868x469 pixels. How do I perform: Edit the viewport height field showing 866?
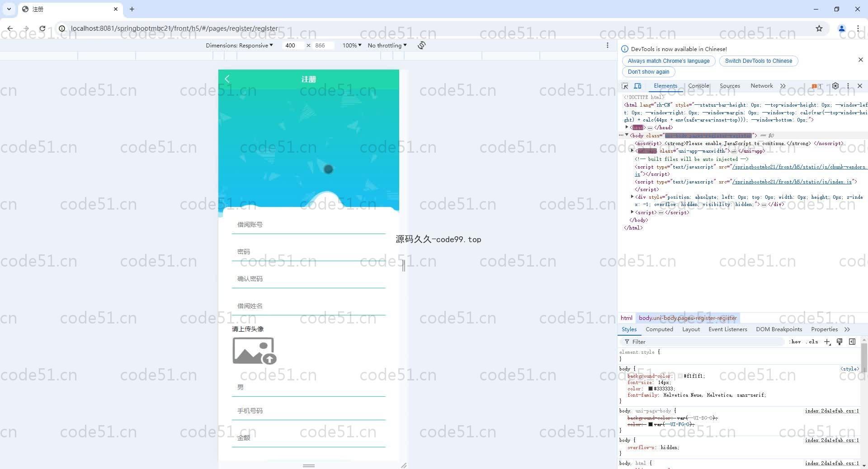(x=323, y=45)
